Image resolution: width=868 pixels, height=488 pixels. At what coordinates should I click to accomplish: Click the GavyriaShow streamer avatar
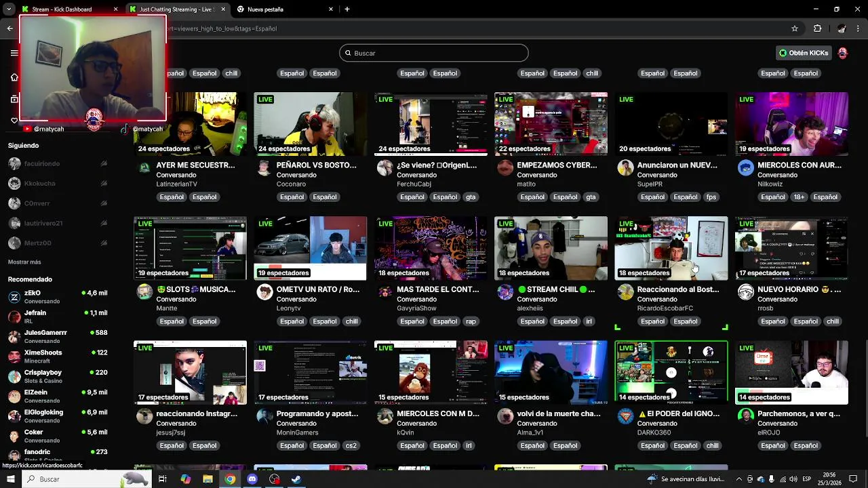click(384, 292)
